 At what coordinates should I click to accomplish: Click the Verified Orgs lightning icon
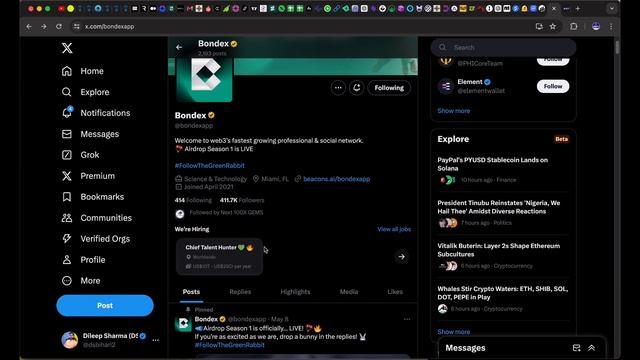(x=67, y=239)
